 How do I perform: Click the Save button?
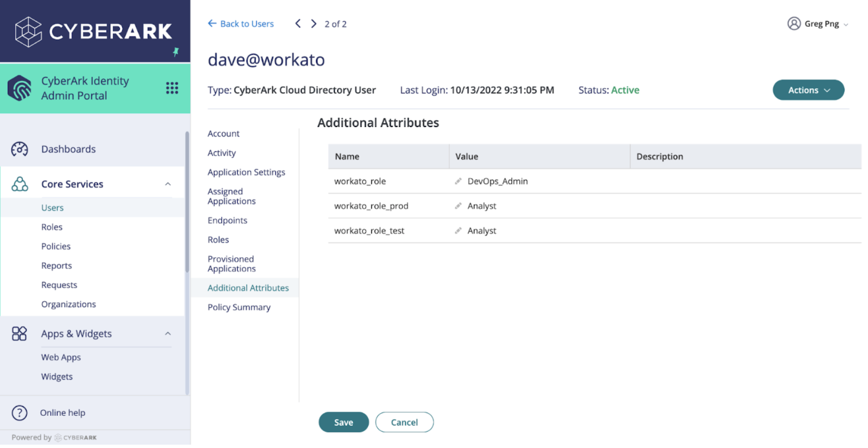click(343, 422)
